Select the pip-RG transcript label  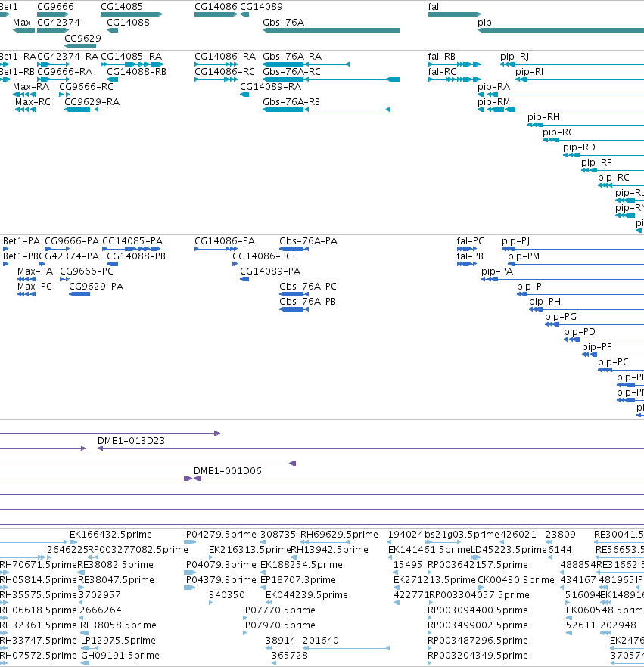[559, 133]
